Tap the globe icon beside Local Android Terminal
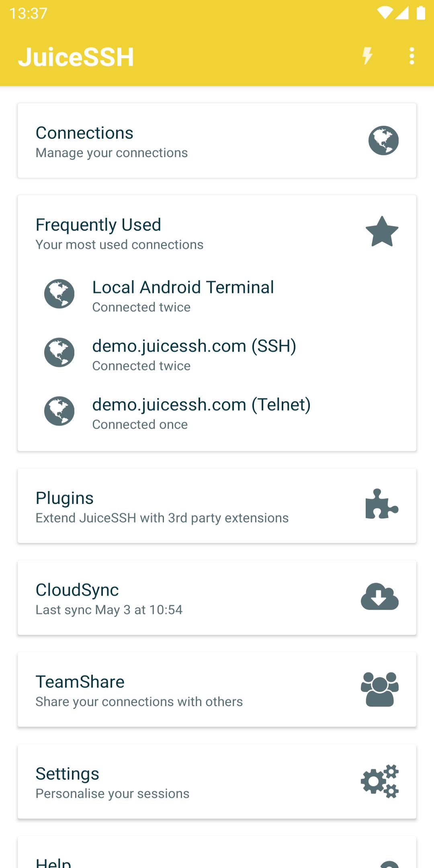The height and width of the screenshot is (868, 434). coord(59,294)
